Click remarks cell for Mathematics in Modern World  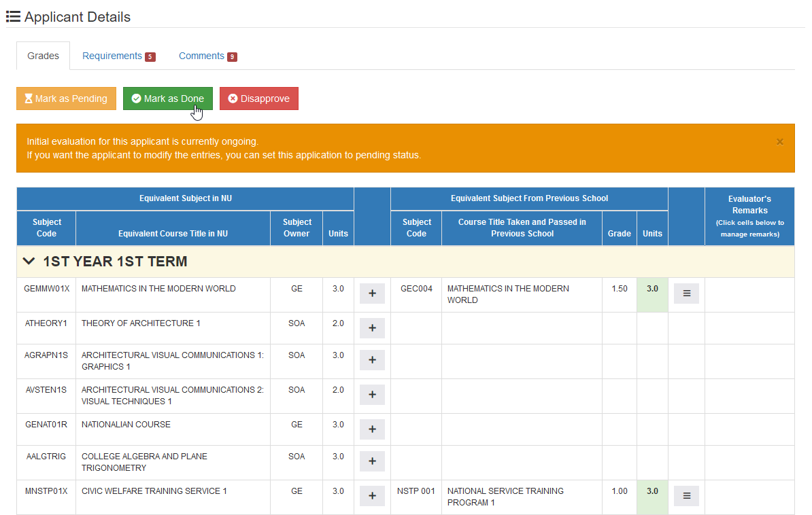pyautogui.click(x=749, y=295)
